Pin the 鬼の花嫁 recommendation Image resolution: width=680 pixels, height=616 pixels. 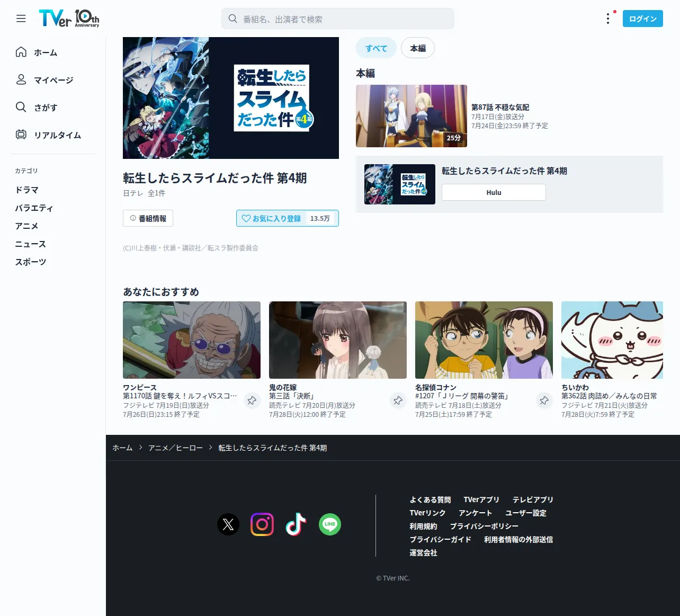[x=398, y=400]
